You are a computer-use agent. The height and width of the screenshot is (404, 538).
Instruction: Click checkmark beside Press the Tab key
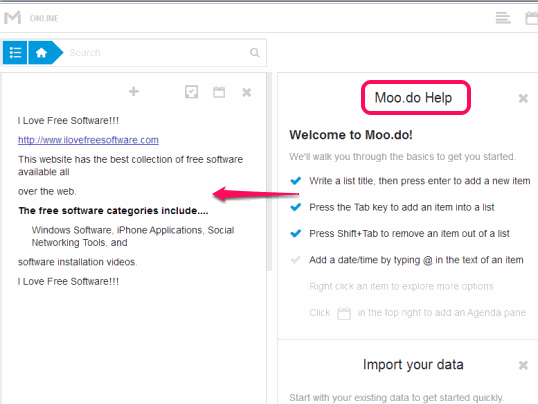pyautogui.click(x=295, y=207)
